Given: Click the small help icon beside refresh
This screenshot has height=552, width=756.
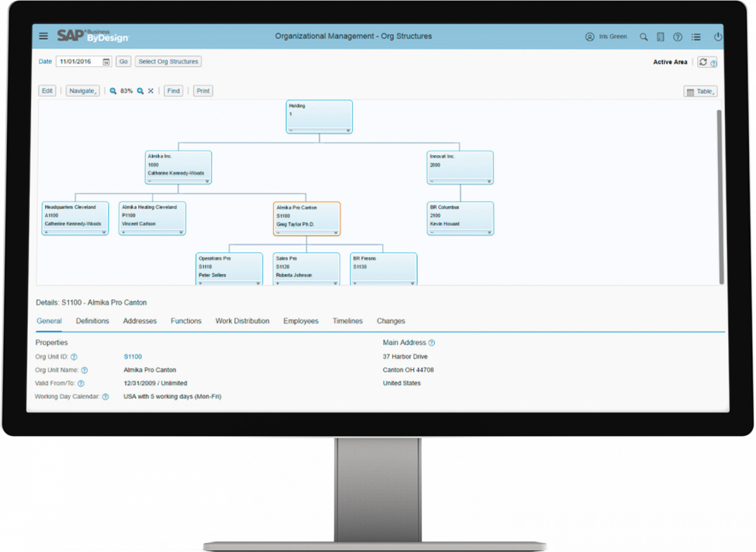Looking at the screenshot, I should click(x=714, y=63).
